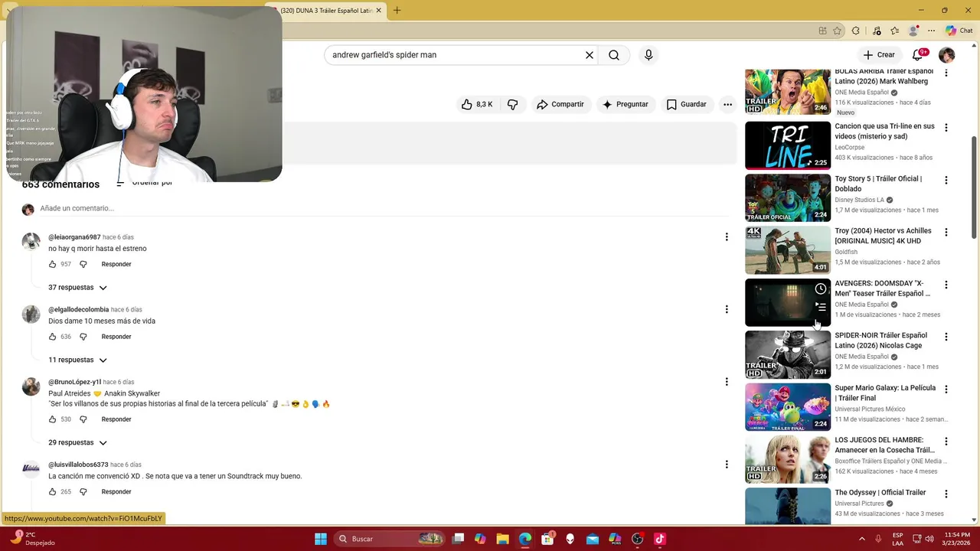Image resolution: width=980 pixels, height=551 pixels.
Task: Open the browser Extensions puzzle icon
Action: pos(856,31)
